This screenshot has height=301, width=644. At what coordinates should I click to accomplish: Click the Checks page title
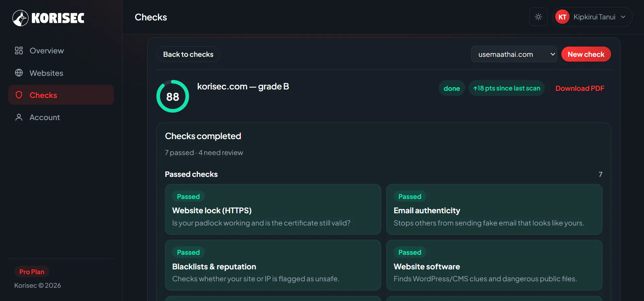[x=151, y=17]
